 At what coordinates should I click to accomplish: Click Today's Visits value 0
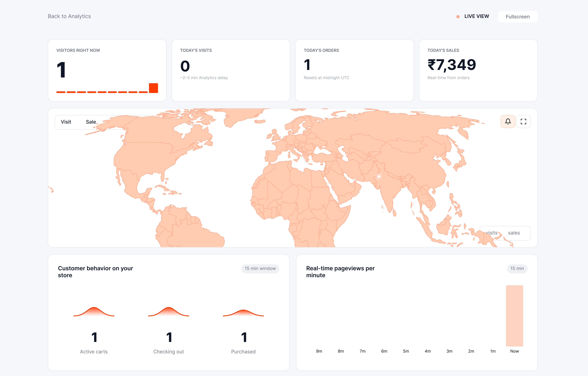185,66
